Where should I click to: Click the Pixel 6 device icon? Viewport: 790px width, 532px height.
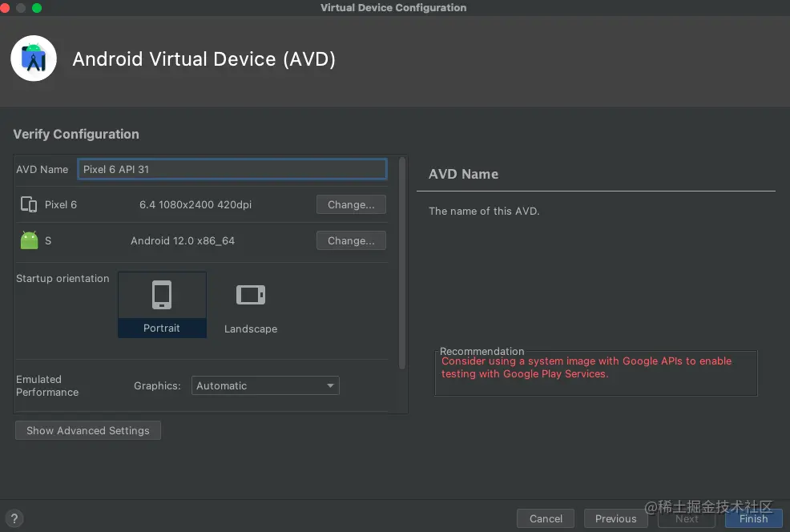click(x=29, y=204)
